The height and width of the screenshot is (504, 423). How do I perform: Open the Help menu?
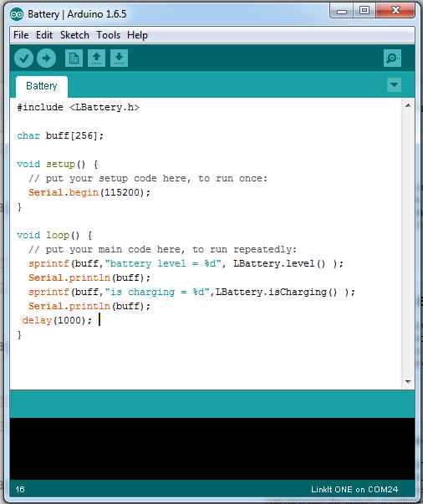(x=137, y=35)
